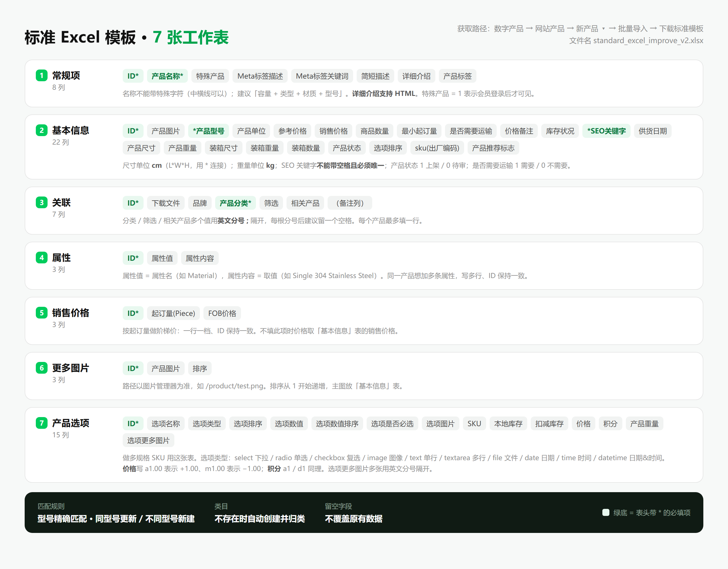Click the green number 3 badge beside 关联
The height and width of the screenshot is (569, 728).
pyautogui.click(x=42, y=203)
